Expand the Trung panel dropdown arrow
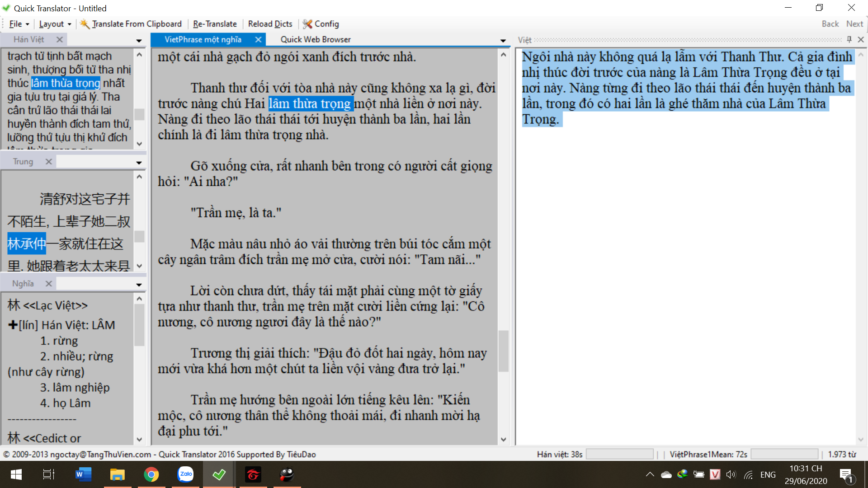Image resolution: width=868 pixels, height=488 pixels. tap(139, 163)
